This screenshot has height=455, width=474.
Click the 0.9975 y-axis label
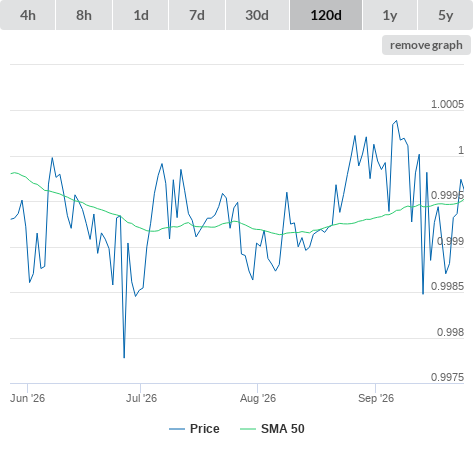click(x=447, y=377)
